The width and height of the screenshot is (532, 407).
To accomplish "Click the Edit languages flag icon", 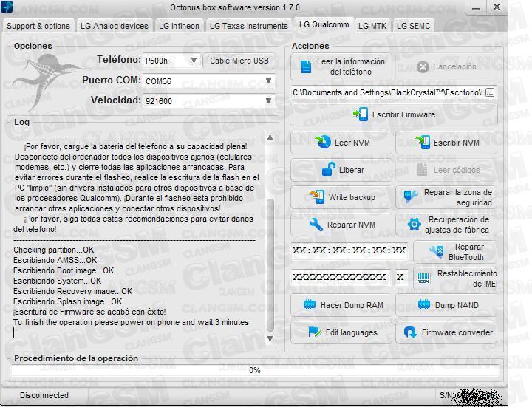I will (x=315, y=332).
